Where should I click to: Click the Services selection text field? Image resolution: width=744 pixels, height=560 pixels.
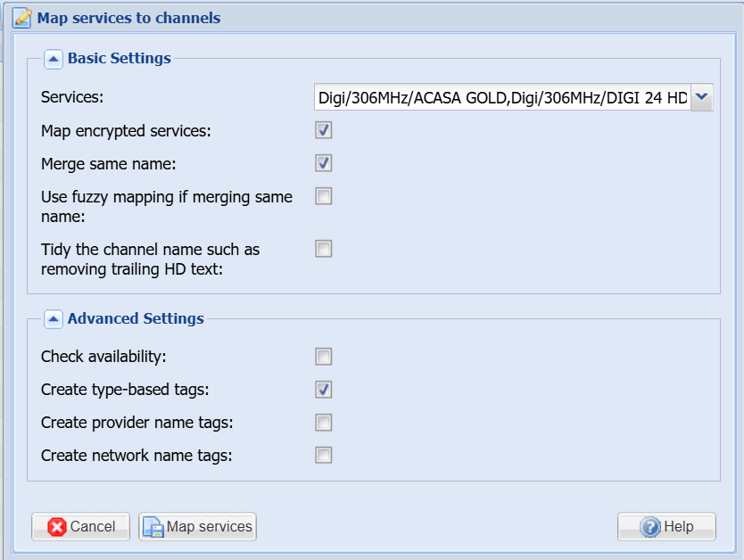coord(502,97)
